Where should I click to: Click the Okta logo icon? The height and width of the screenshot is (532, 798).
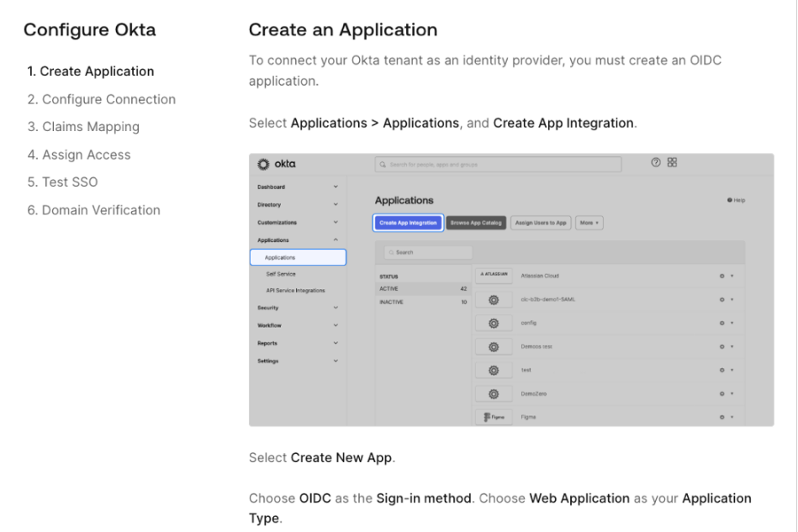[263, 164]
